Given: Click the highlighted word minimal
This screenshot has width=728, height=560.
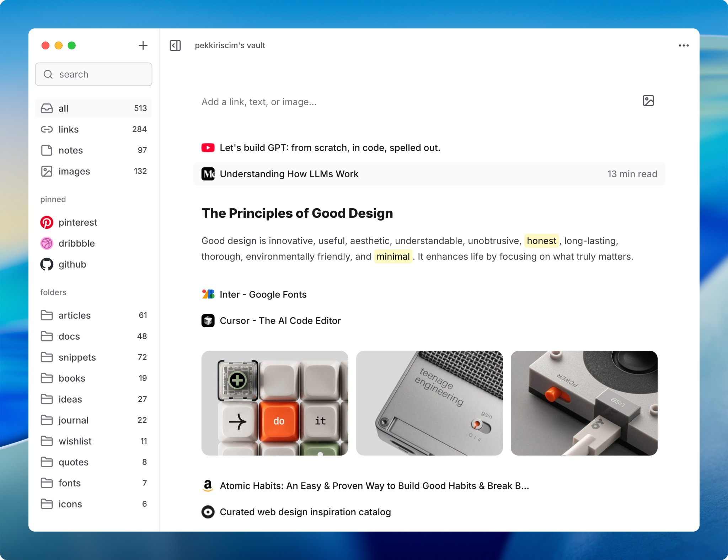Looking at the screenshot, I should click(393, 257).
